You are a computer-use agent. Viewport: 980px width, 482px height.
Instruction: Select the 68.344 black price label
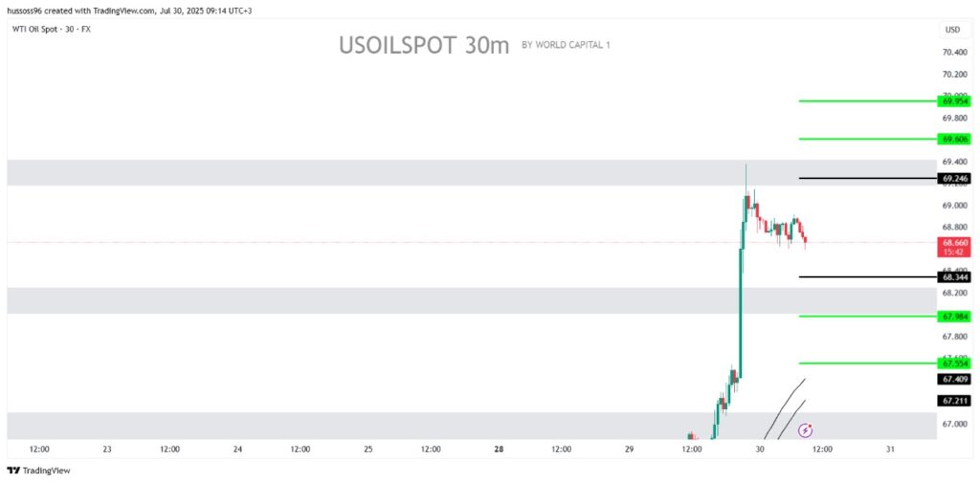tap(954, 276)
